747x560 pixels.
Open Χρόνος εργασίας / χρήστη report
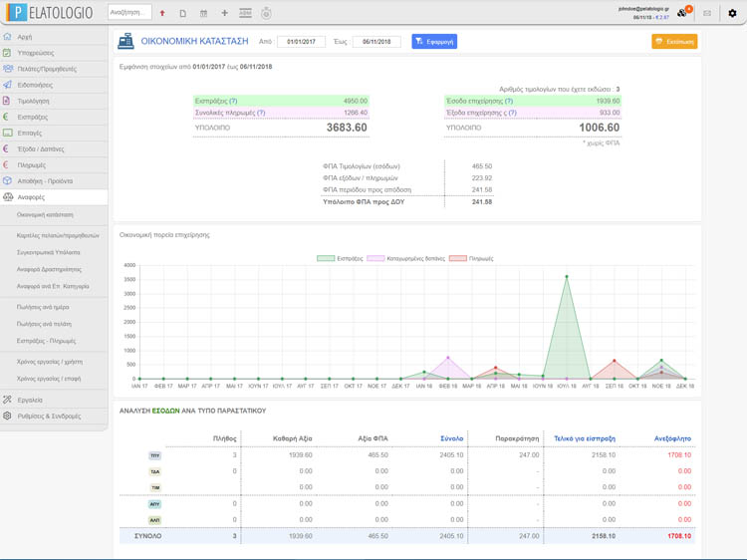50,362
